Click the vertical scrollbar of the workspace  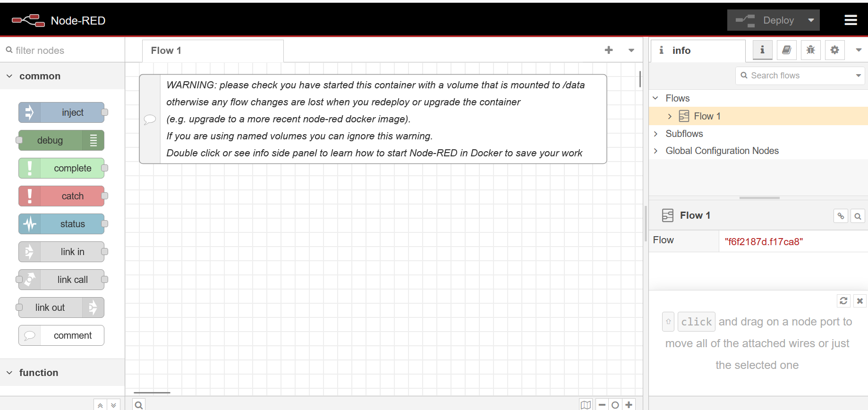640,79
